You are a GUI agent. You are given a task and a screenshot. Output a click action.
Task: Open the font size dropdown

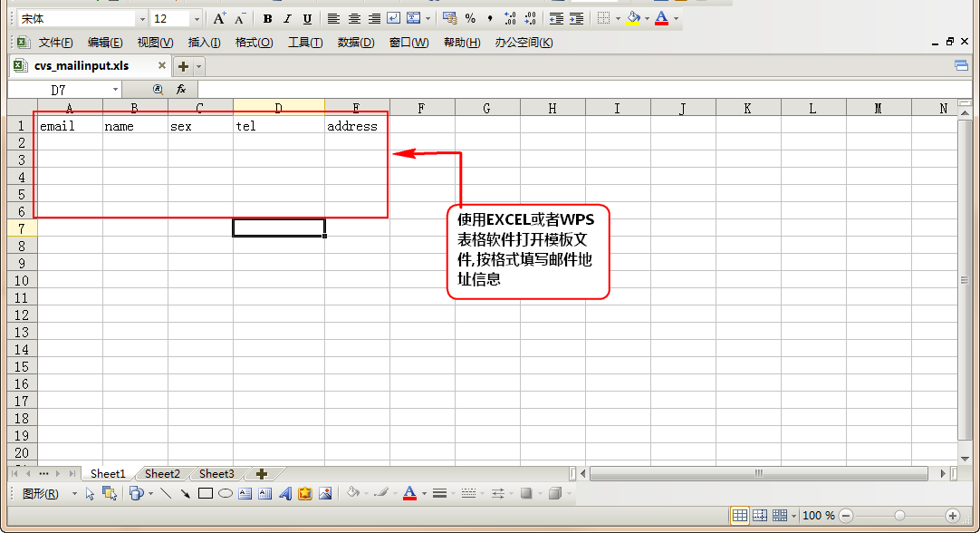click(197, 19)
